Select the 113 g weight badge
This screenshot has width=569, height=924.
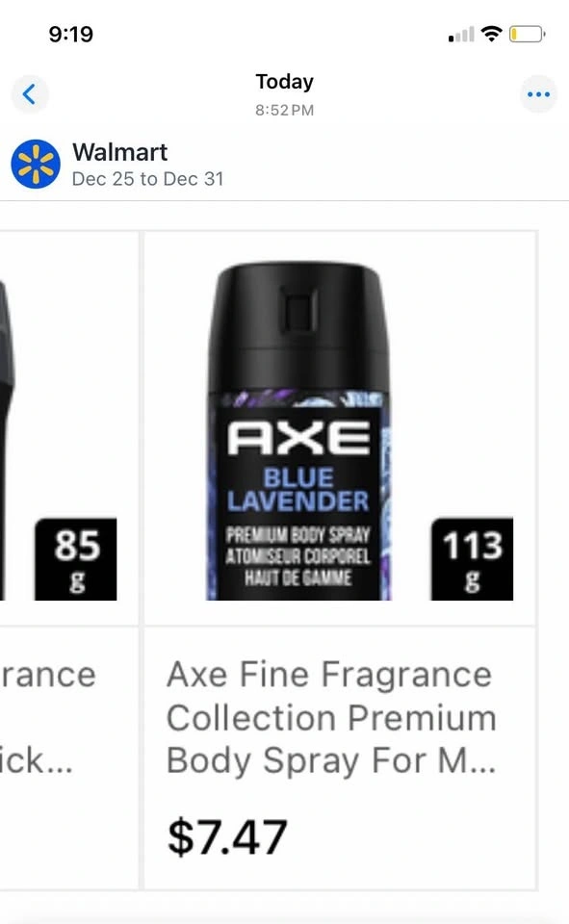[473, 558]
